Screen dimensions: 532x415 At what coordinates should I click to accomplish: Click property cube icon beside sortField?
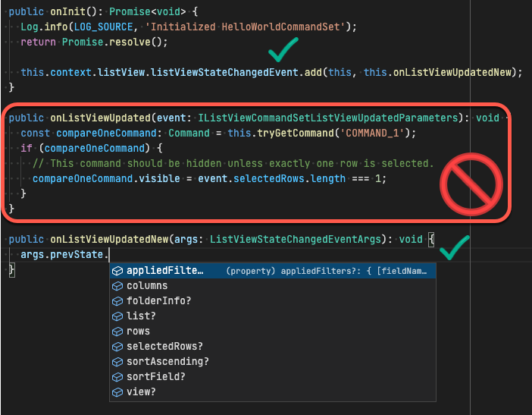click(x=117, y=377)
